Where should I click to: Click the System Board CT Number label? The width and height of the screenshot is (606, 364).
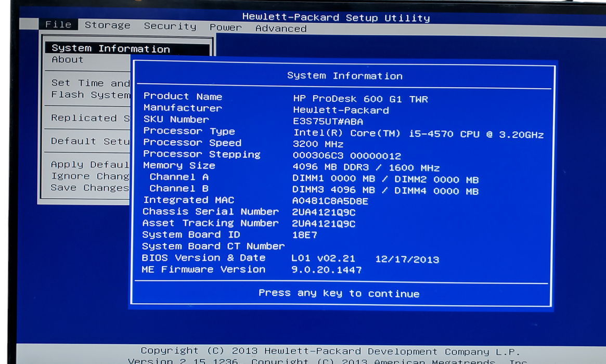click(213, 246)
